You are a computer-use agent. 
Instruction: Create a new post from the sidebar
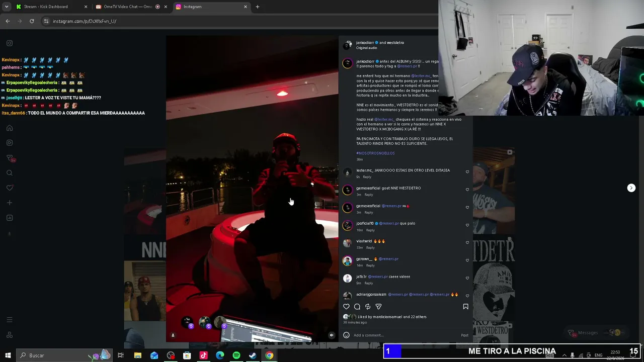[x=10, y=203]
